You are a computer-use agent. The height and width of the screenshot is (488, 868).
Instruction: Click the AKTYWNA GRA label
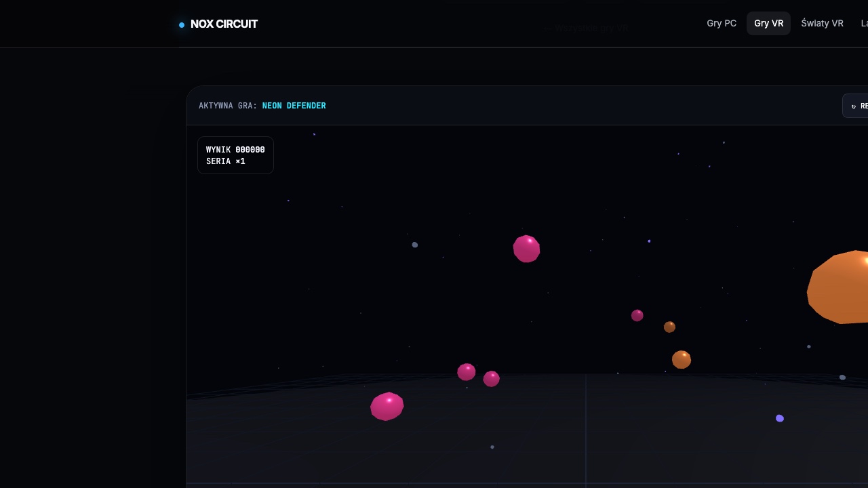point(228,106)
